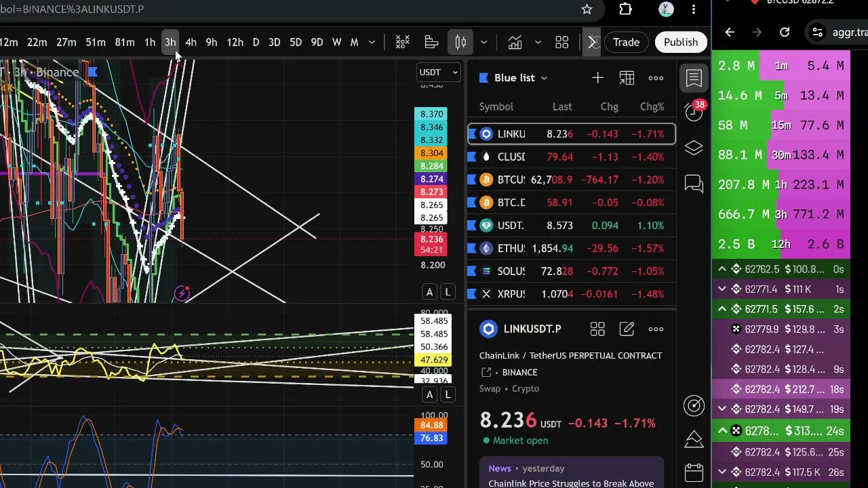Click the note edit icon beside LINKUSDT.P
The width and height of the screenshot is (868, 488).
coord(627,329)
